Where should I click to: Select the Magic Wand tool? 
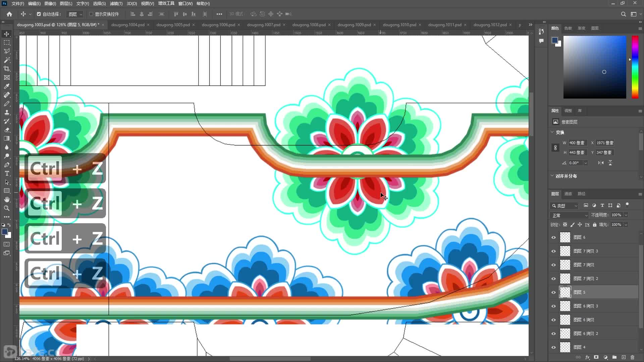click(7, 60)
